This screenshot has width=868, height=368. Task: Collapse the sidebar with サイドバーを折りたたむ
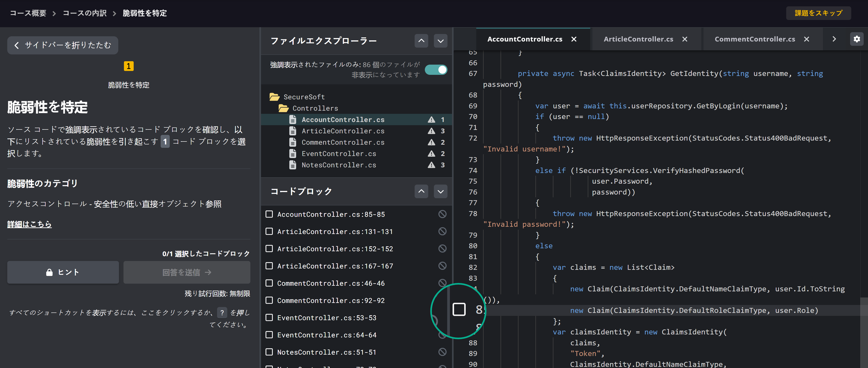pyautogui.click(x=63, y=45)
